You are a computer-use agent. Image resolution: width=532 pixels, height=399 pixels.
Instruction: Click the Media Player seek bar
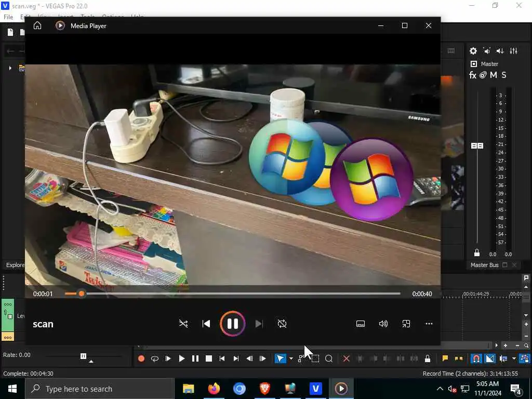[x=232, y=294]
